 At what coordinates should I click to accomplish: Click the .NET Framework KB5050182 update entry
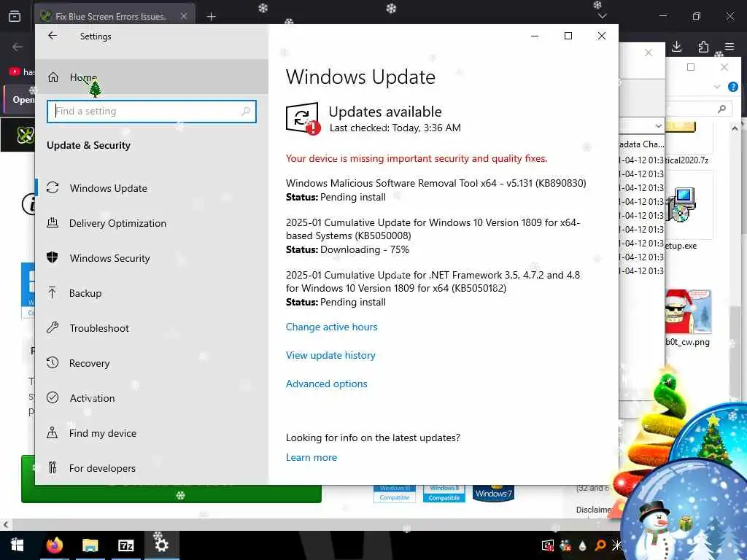tap(433, 281)
